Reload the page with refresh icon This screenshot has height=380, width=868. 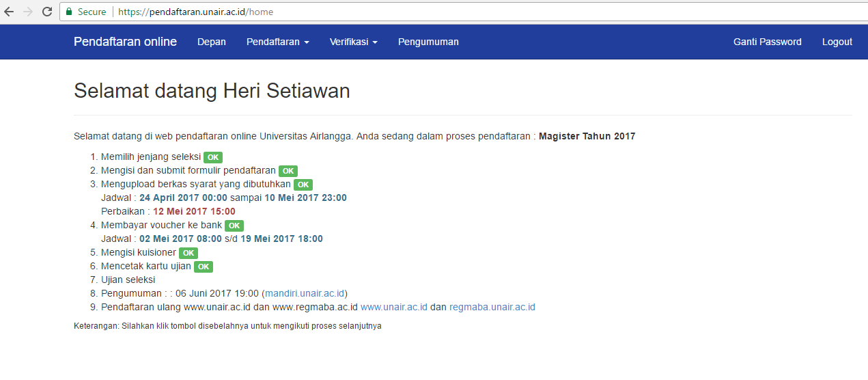[47, 12]
